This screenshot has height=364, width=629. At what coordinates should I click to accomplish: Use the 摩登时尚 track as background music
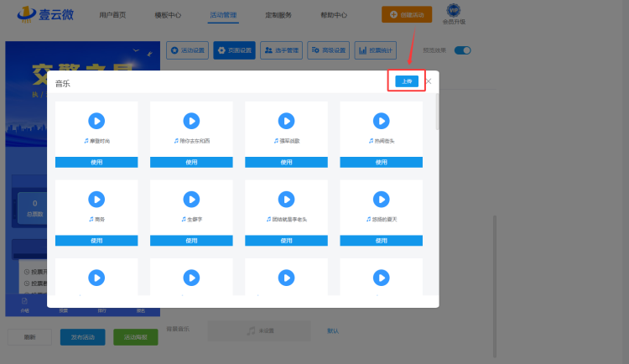pyautogui.click(x=96, y=162)
